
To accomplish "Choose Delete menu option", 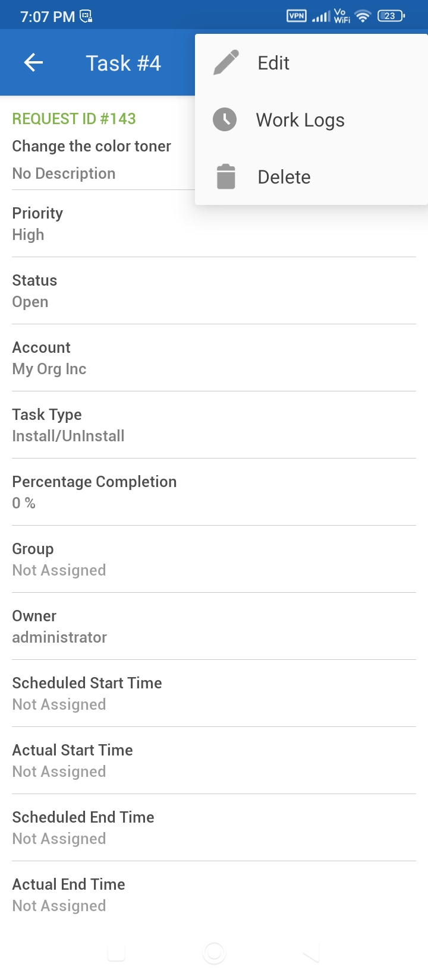I will tap(284, 177).
